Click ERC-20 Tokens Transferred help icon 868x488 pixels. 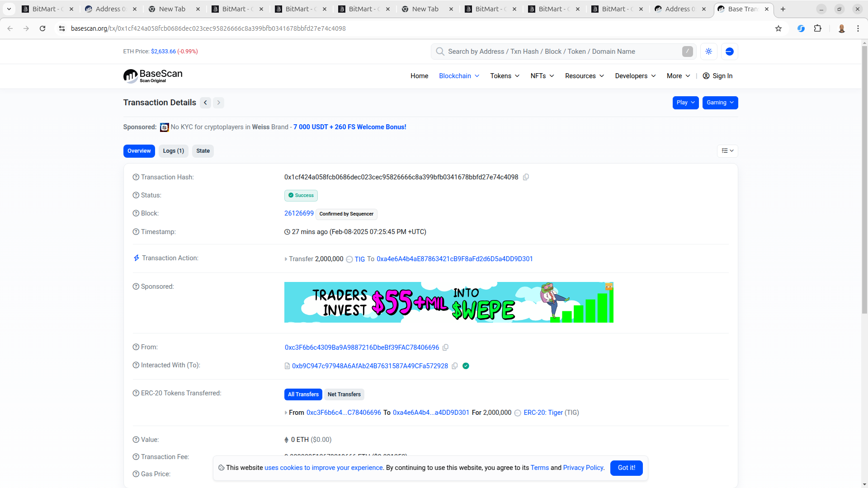pos(136,393)
